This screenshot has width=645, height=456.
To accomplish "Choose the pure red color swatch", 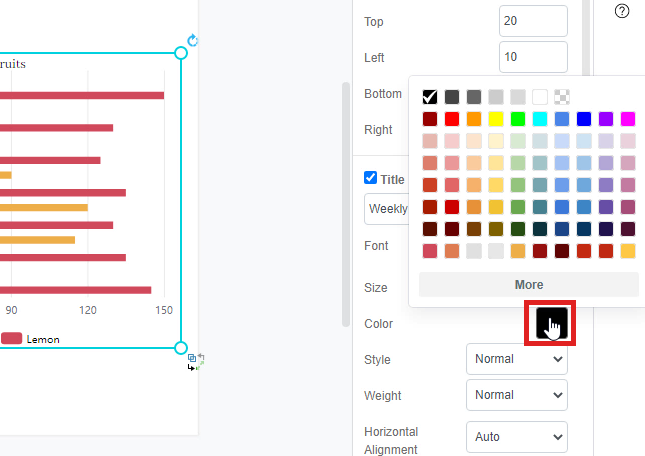I will [x=452, y=119].
